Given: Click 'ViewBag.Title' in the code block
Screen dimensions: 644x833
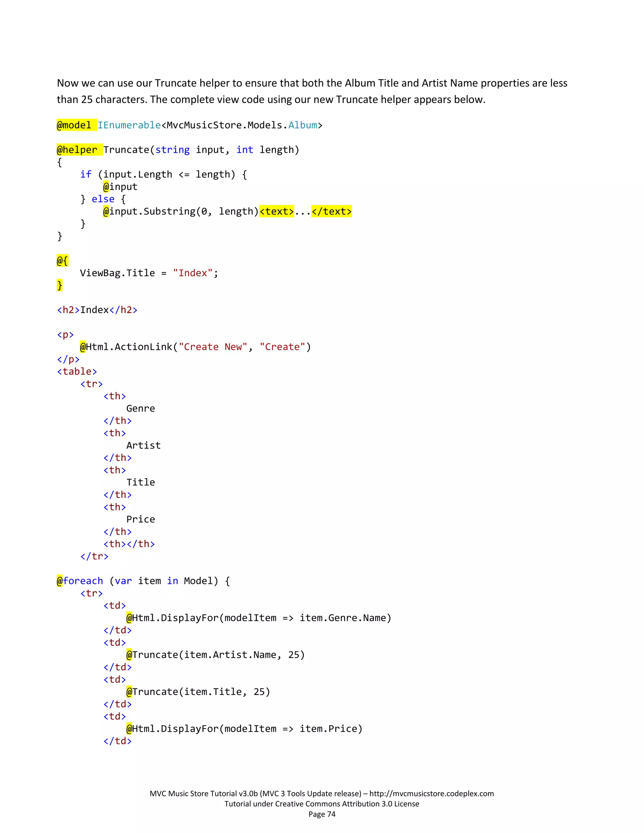Looking at the screenshot, I should (118, 273).
